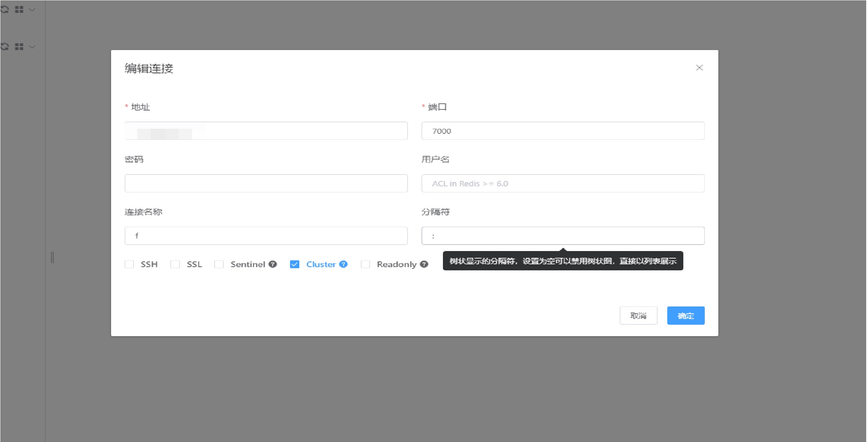This screenshot has height=442, width=868.
Task: Expand the first connection's chevron arrow
Action: coord(32,10)
